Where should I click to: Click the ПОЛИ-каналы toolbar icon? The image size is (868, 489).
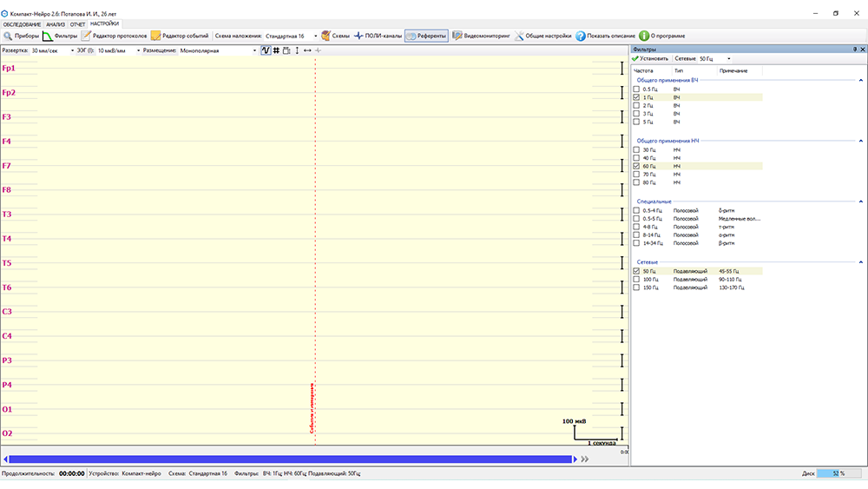(x=358, y=36)
